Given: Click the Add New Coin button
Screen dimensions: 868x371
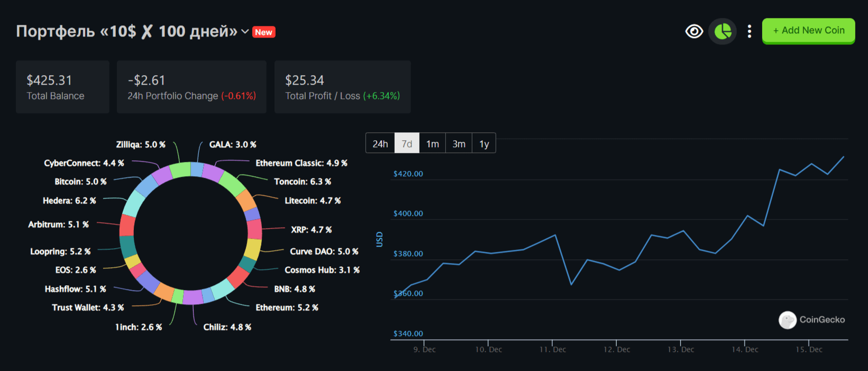Looking at the screenshot, I should tap(808, 31).
